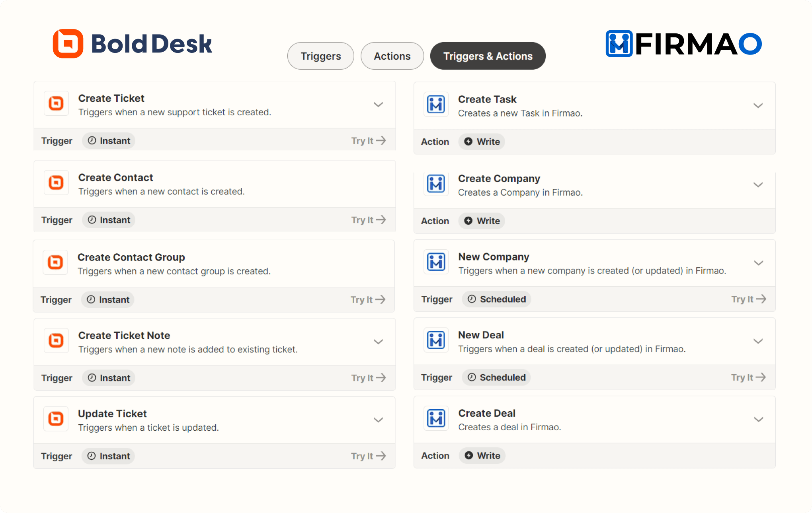Screen dimensions: 812x513
Task: Click the BoldDesk icon on Update Ticket card
Action: tap(56, 419)
